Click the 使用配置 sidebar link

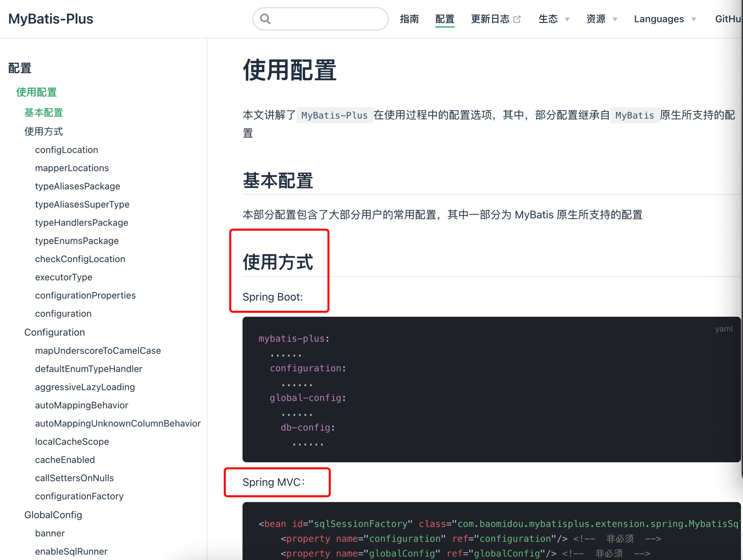coord(36,92)
